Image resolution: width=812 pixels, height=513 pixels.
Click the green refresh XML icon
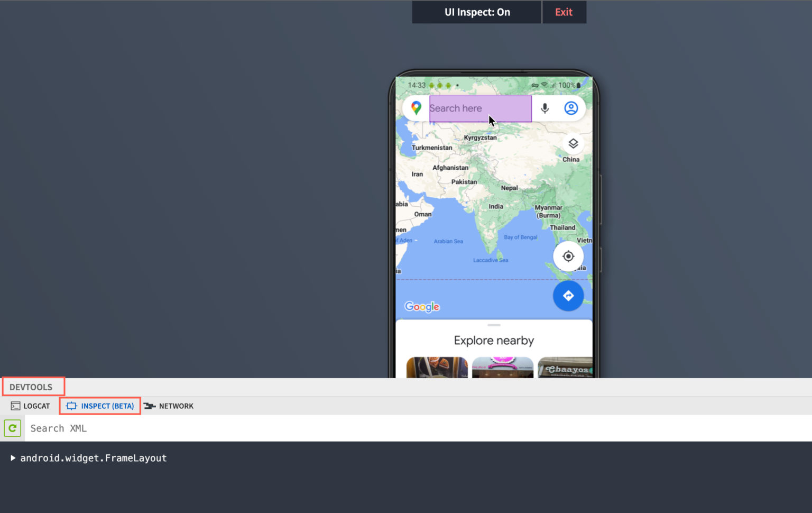coord(12,428)
